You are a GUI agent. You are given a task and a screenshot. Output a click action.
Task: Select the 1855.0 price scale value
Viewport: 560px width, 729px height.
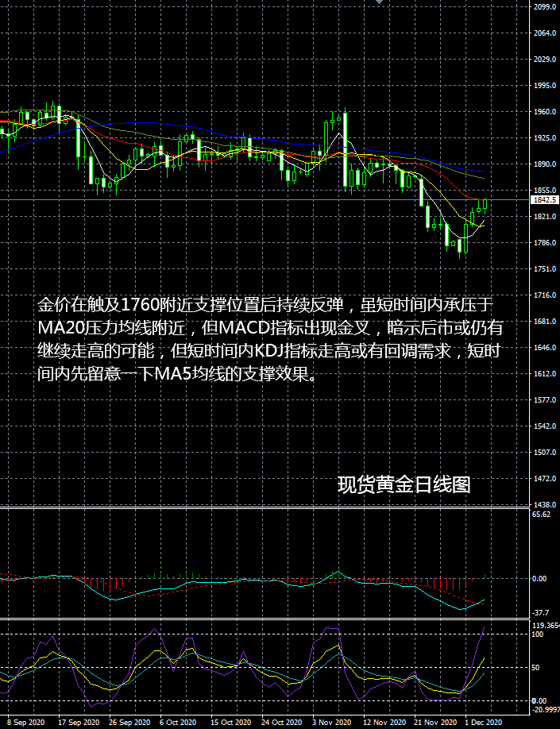tap(545, 190)
